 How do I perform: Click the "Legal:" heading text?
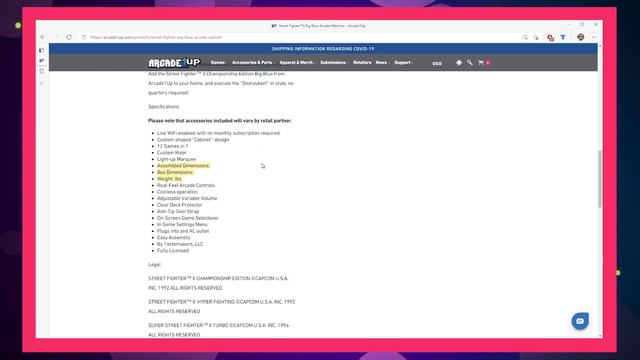click(155, 264)
